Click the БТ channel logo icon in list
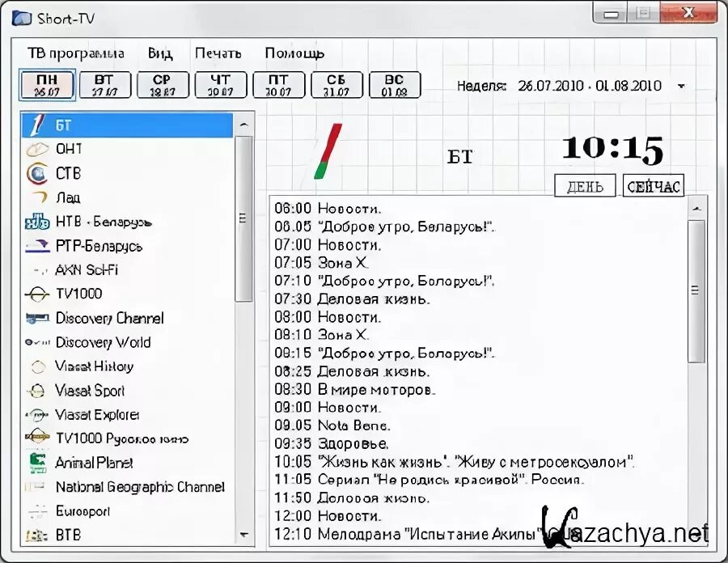 [37, 125]
